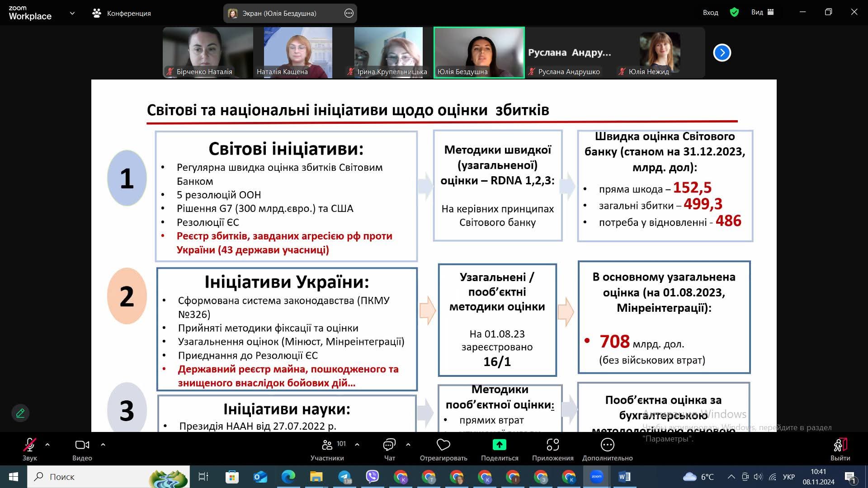The height and width of the screenshot is (488, 868).
Task: Open the Reactions heart icon
Action: (443, 445)
